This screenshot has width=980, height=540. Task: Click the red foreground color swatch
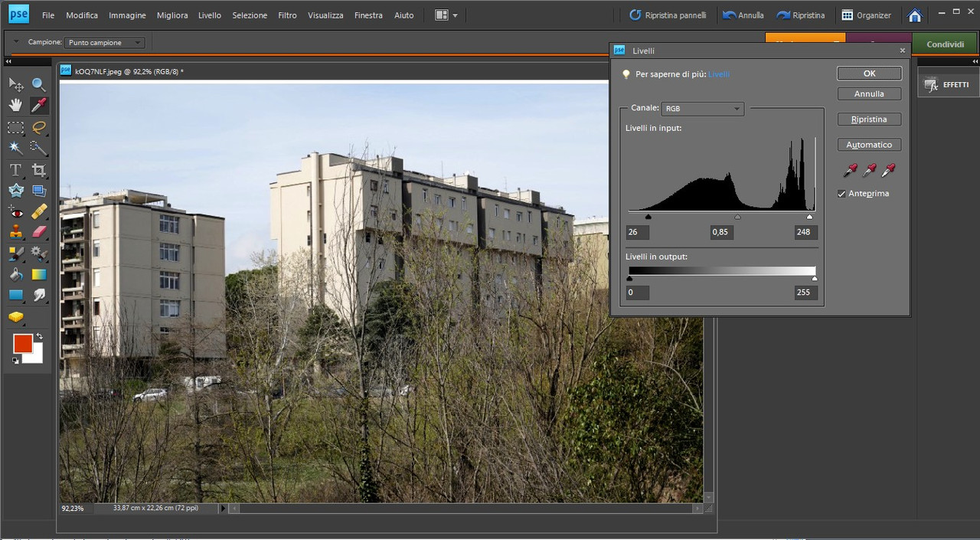[22, 344]
